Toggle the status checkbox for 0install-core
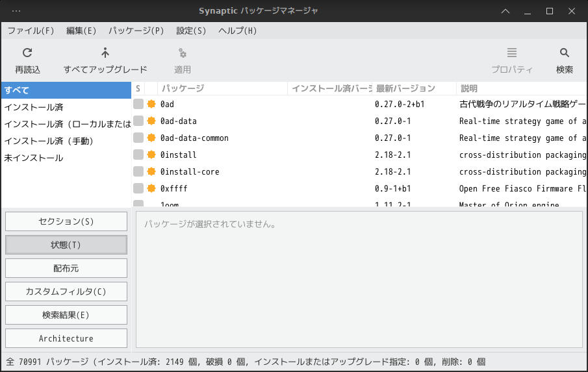The height and width of the screenshot is (372, 588). [138, 171]
